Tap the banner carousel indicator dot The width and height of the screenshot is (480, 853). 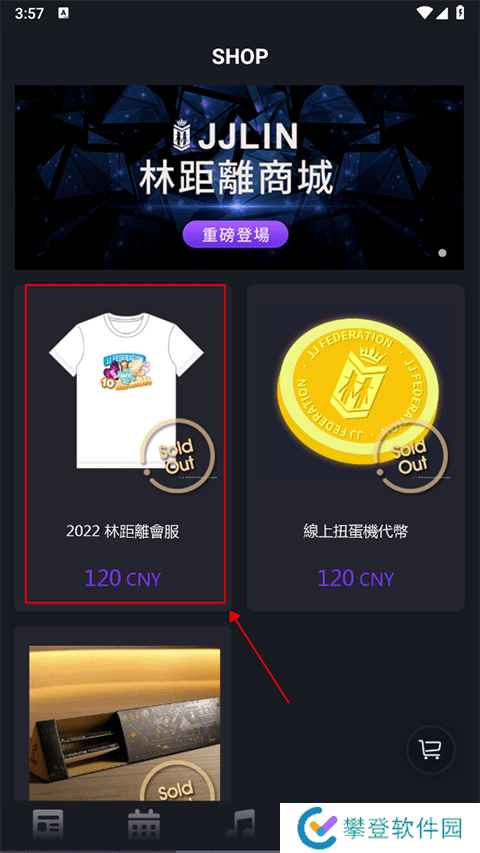point(442,253)
